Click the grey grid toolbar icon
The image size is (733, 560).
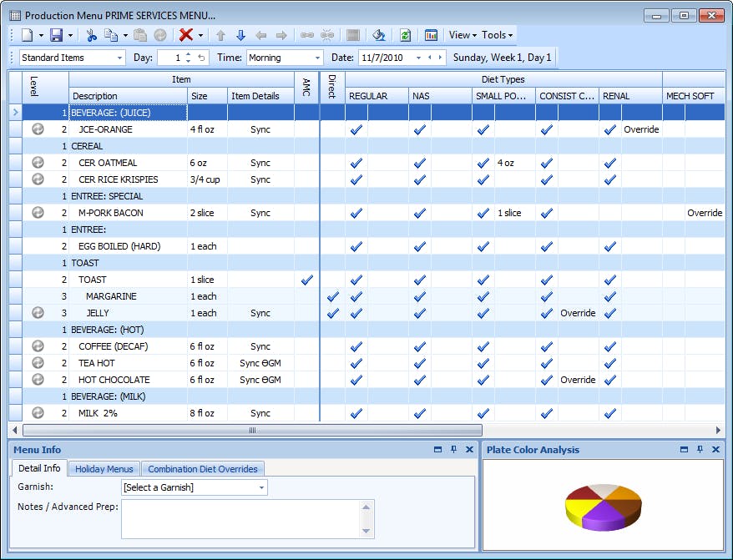(353, 35)
